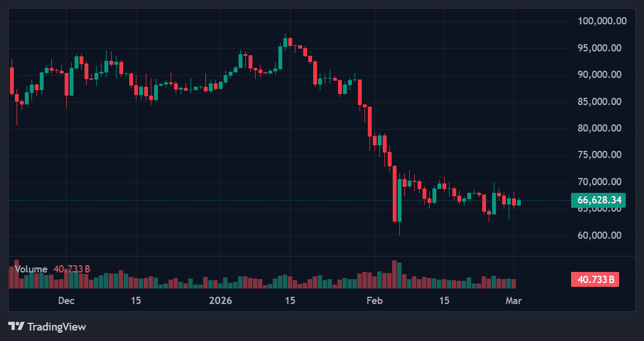Select the 95,000.00 price scale label

point(602,48)
